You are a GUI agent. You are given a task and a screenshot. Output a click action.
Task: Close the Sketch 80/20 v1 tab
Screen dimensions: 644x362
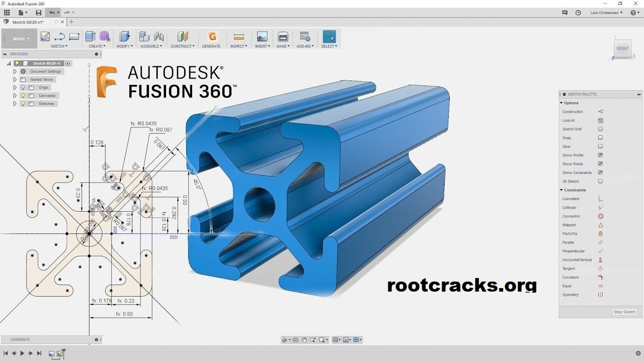[63, 22]
